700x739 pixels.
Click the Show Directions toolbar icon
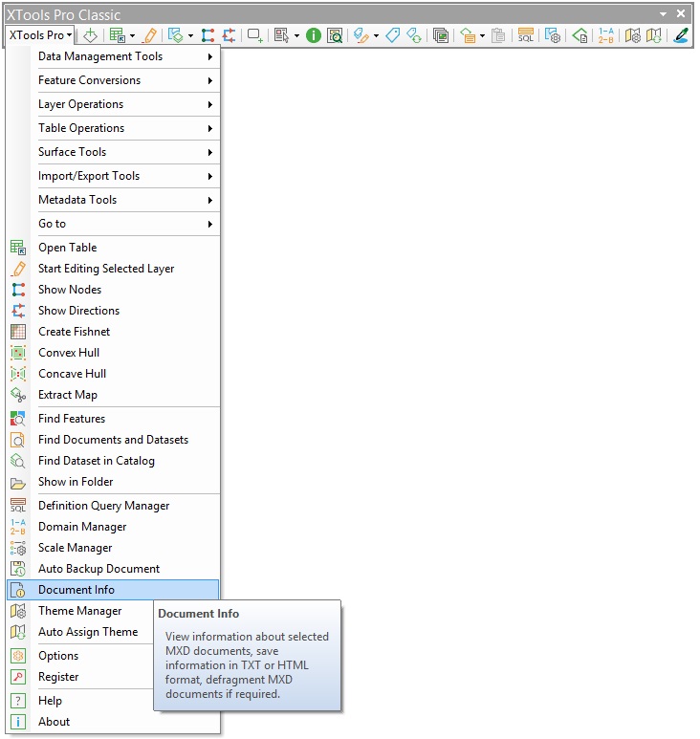230,35
